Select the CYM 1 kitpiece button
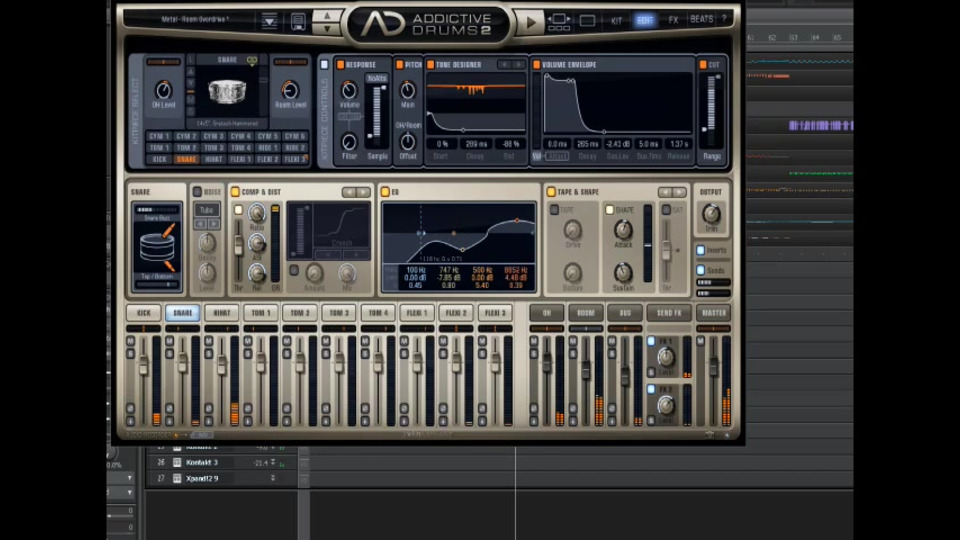This screenshot has width=960, height=540. [x=159, y=136]
